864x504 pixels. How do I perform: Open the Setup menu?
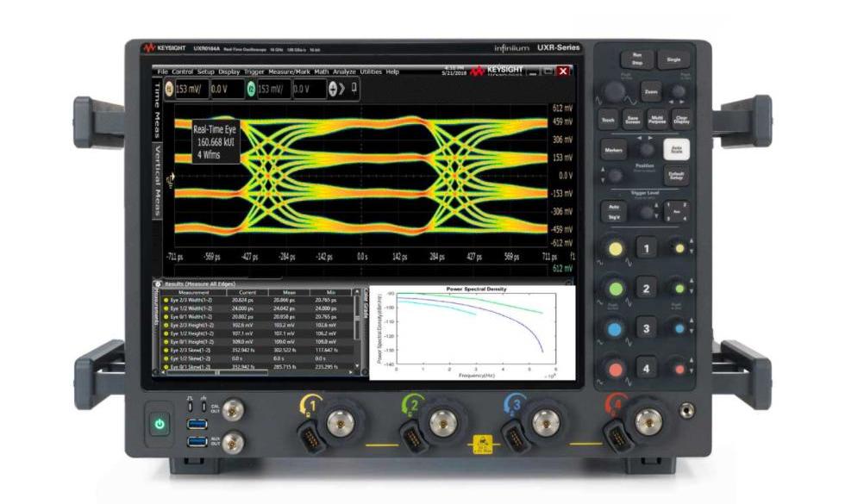[205, 72]
